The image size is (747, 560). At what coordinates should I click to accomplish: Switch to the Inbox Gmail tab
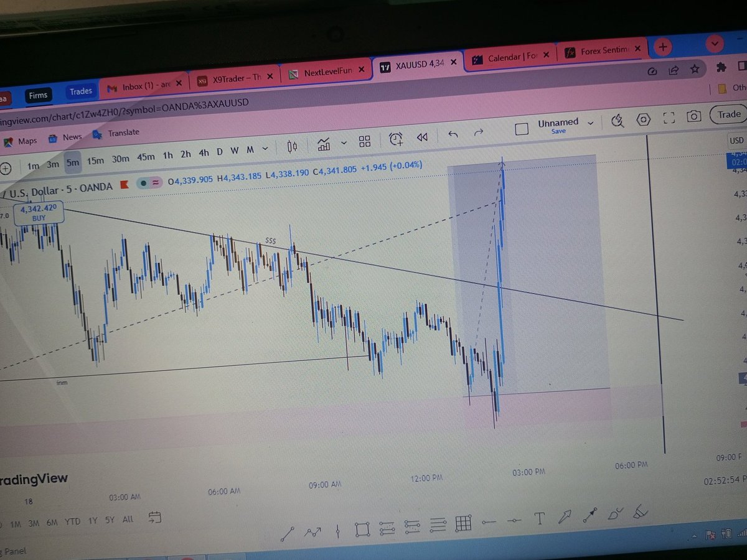coord(144,86)
